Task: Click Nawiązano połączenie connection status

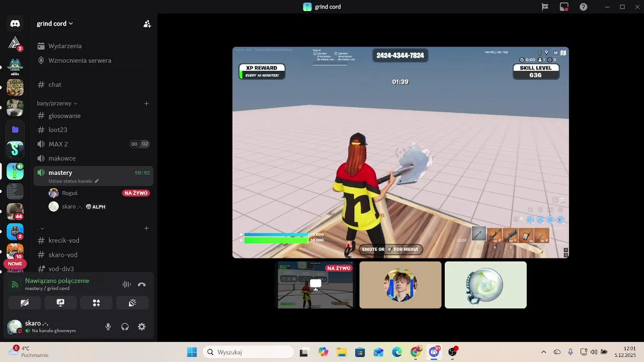Action: 57,281
